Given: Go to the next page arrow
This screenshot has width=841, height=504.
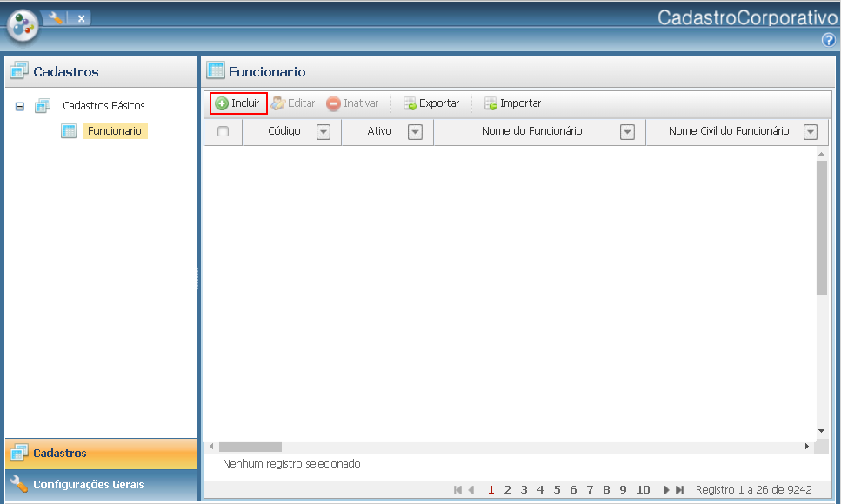Looking at the screenshot, I should (667, 490).
